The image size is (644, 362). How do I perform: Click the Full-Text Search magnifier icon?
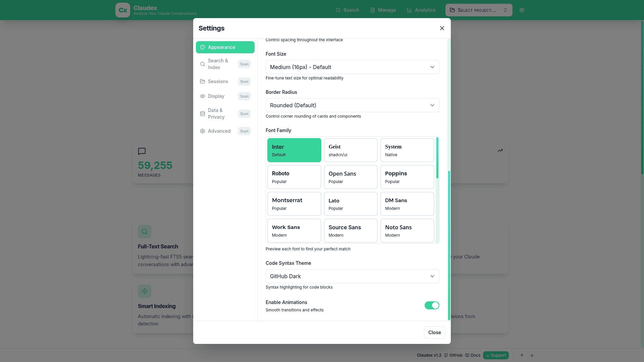[x=145, y=232]
